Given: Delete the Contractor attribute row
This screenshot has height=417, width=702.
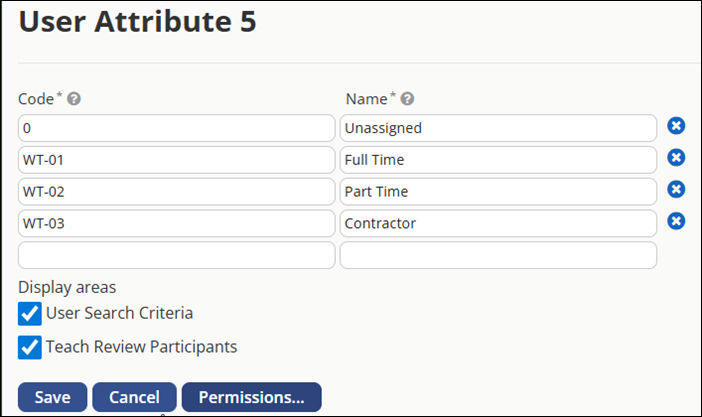Looking at the screenshot, I should 676,221.
